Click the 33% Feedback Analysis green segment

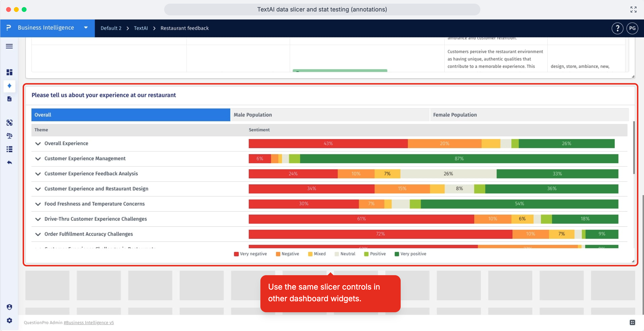[x=557, y=174]
